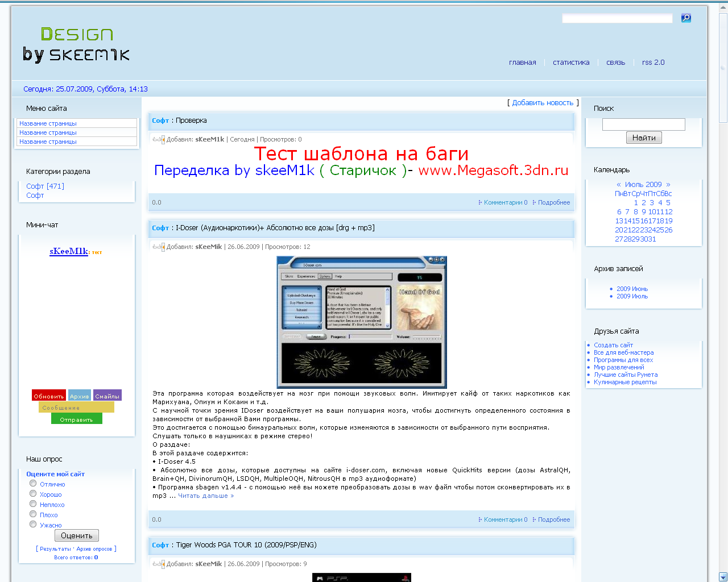Viewport: 728px width, 582px height.
Task: Click the icon beside Добавил in I-Doser post
Action: pos(159,247)
